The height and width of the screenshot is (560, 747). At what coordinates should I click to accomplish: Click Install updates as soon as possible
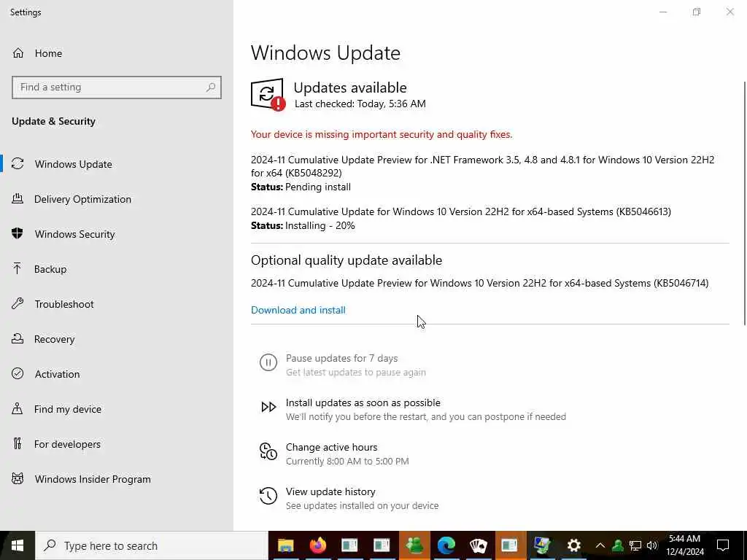click(x=363, y=402)
